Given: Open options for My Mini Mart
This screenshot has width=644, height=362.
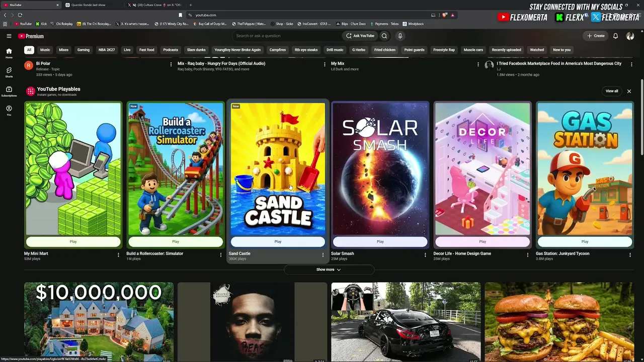Looking at the screenshot, I should (119, 255).
